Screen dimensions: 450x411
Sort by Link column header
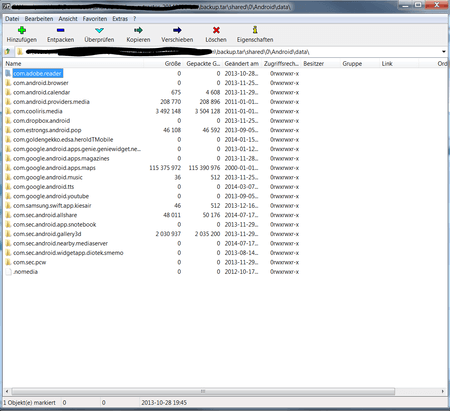(399, 63)
